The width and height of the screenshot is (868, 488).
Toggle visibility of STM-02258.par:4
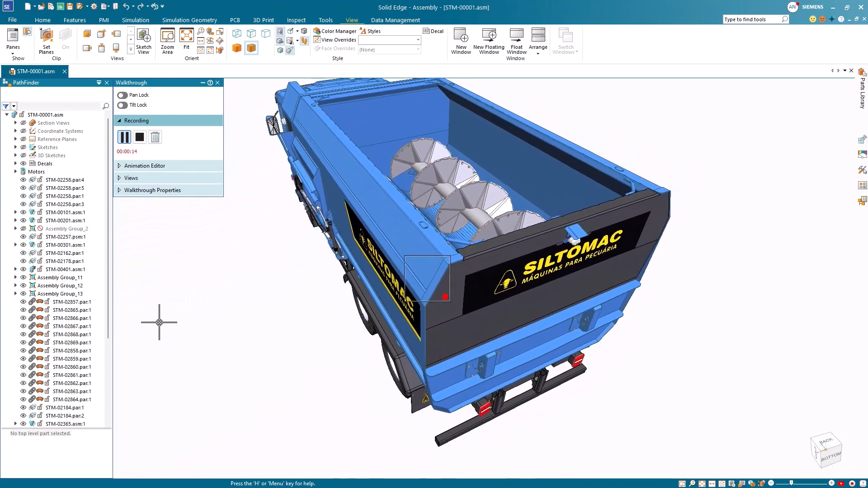[23, 180]
